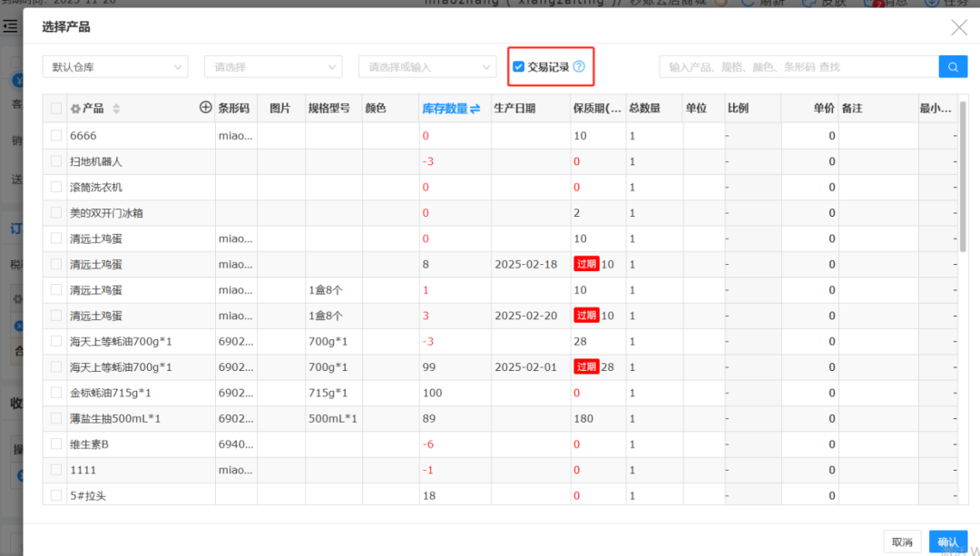The width and height of the screenshot is (980, 556).
Task: Click the blue search magnifier button
Action: (x=953, y=67)
